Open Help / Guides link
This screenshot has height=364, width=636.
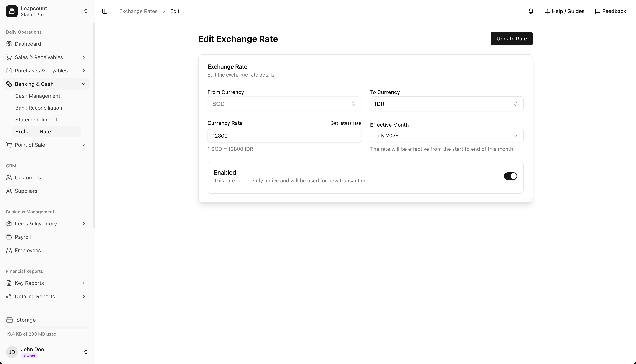tap(564, 11)
